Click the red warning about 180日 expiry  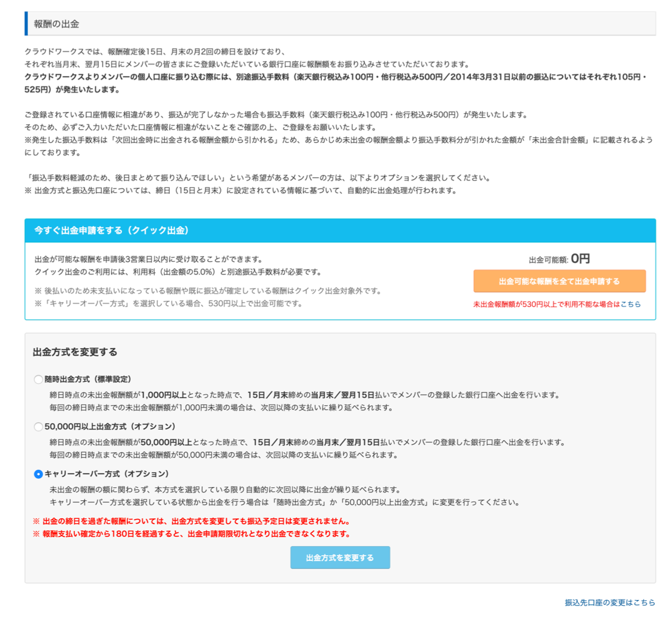coord(191,534)
